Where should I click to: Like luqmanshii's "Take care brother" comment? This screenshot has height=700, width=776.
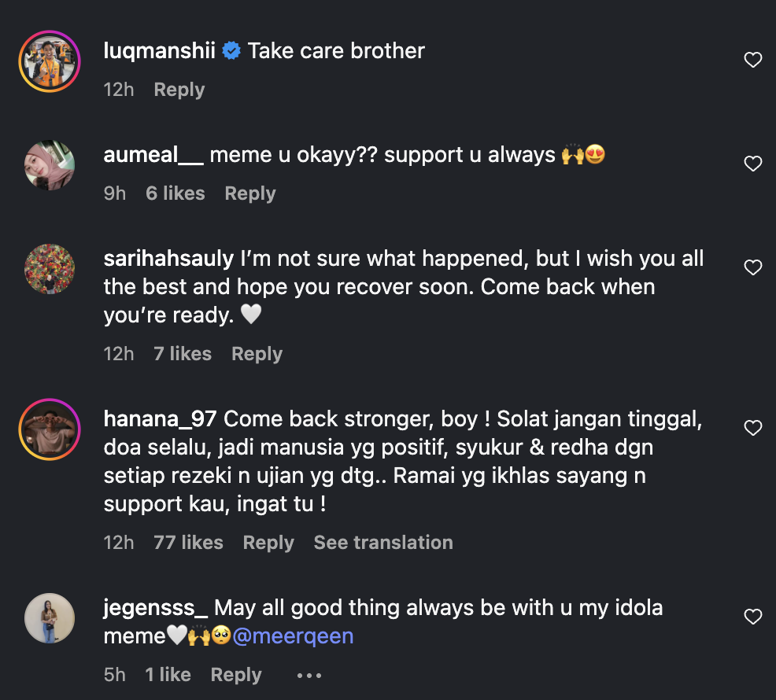(x=753, y=60)
